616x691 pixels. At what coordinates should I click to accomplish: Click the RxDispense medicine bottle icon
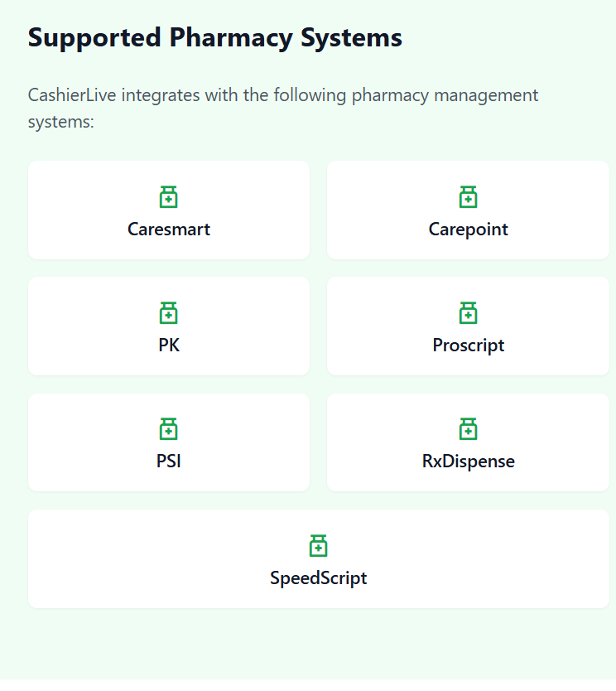click(x=468, y=429)
